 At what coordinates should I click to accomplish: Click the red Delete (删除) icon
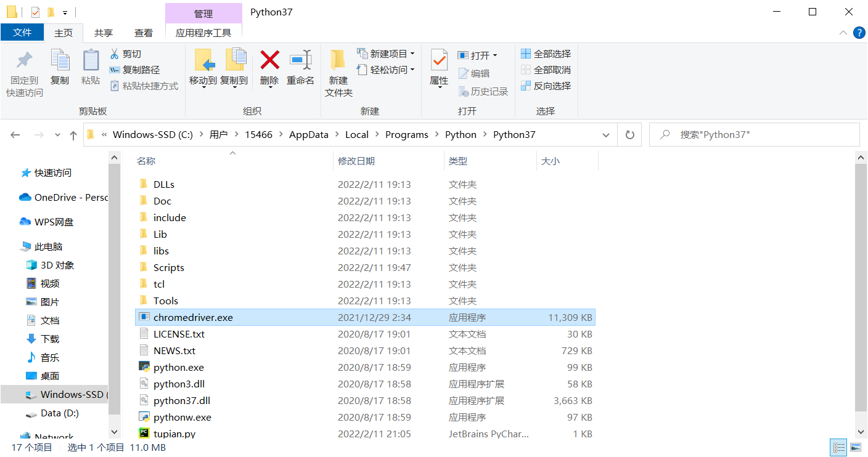click(x=269, y=60)
